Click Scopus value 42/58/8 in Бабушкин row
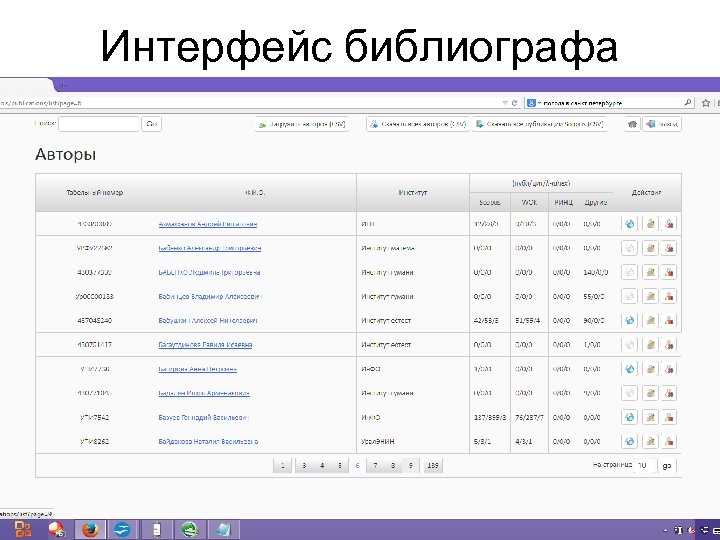Screen dimensions: 720x540 [486, 321]
